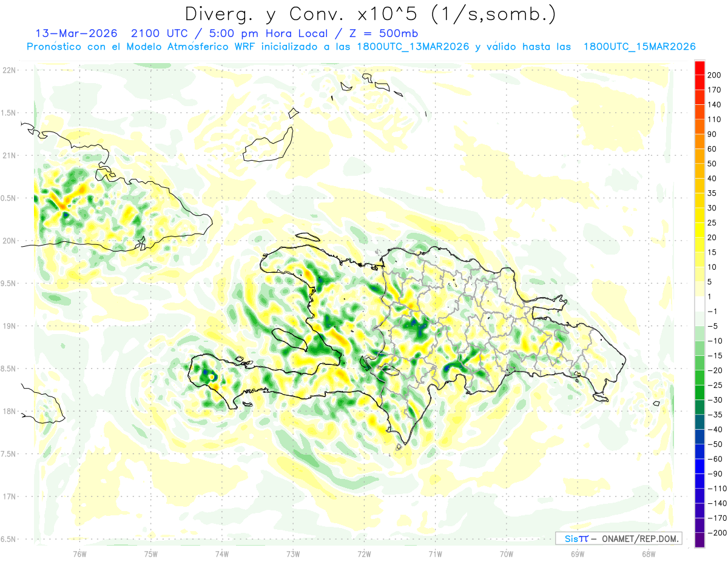Click the '20N' latitude label
Image resolution: width=728 pixels, height=562 pixels.
pos(9,241)
